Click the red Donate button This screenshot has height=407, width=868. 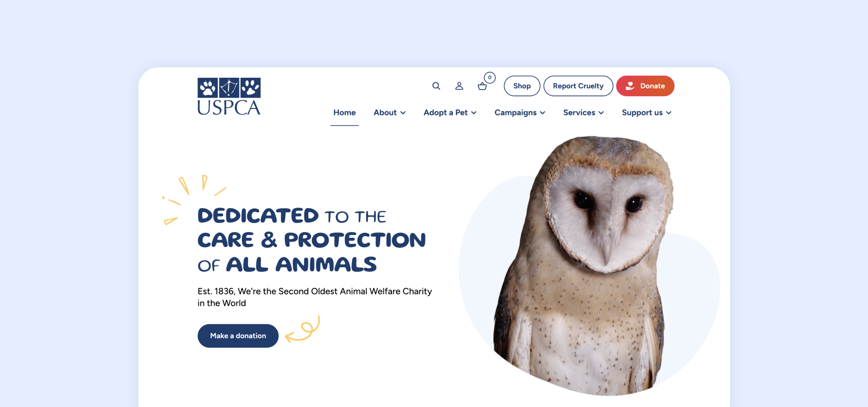point(645,86)
